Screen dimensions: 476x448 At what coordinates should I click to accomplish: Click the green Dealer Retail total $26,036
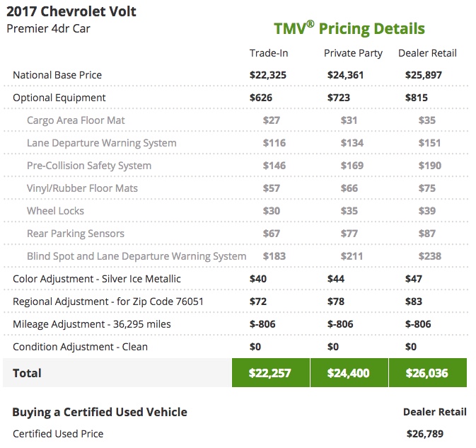426,373
